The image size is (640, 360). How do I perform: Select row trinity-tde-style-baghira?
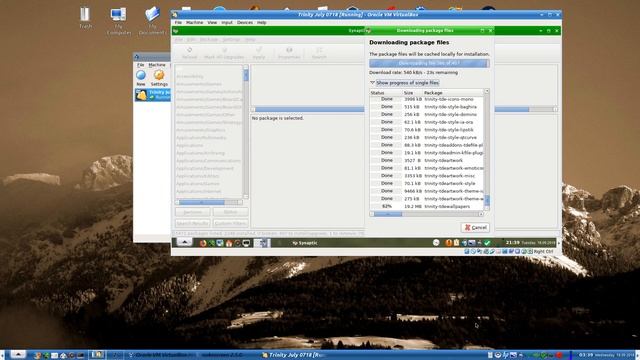(x=427, y=107)
